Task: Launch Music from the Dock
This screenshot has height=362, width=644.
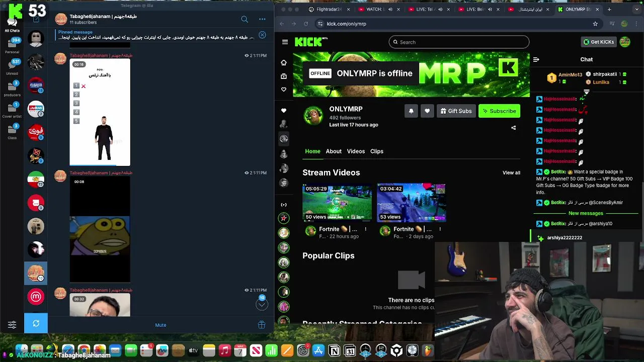Action: coord(224,350)
